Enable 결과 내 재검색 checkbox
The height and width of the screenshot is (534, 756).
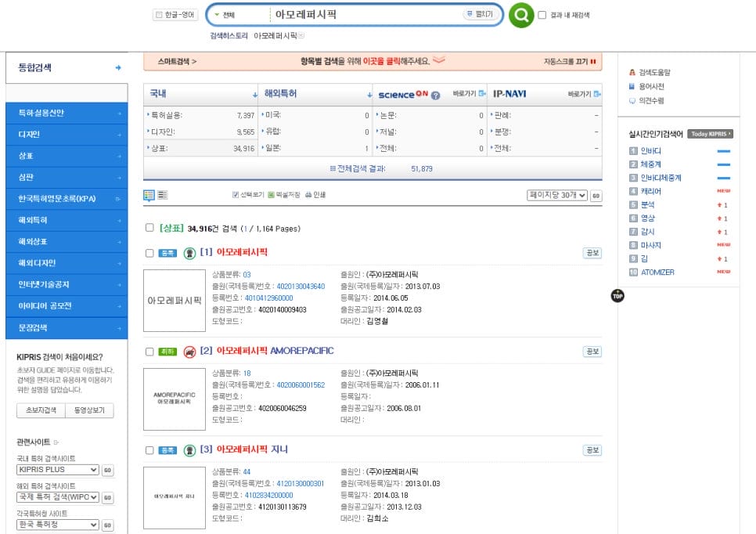[542, 15]
